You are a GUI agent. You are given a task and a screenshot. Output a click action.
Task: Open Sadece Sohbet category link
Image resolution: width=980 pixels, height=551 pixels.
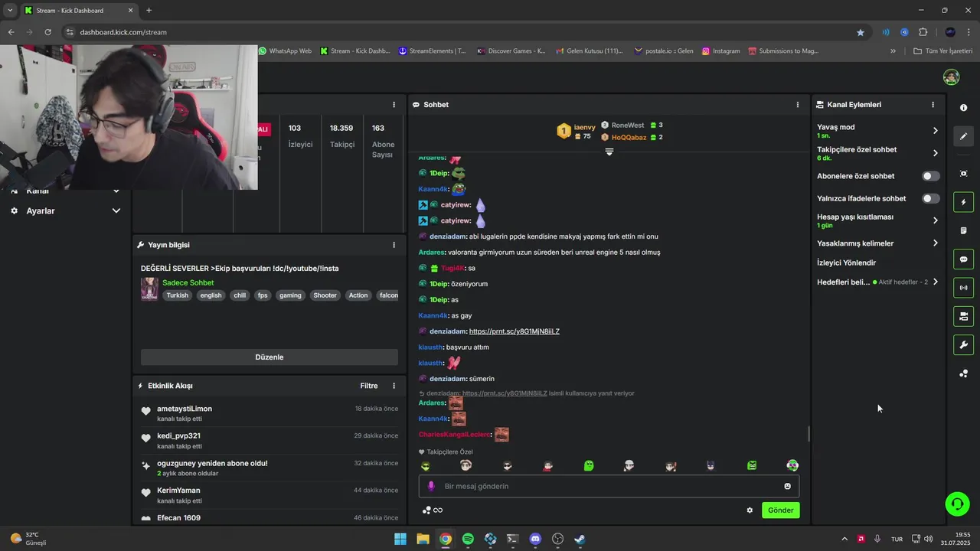pyautogui.click(x=188, y=282)
